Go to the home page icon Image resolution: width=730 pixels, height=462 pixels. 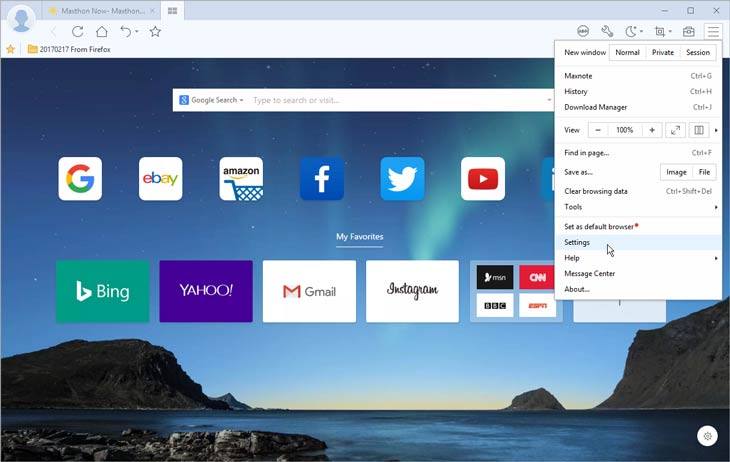tap(101, 32)
